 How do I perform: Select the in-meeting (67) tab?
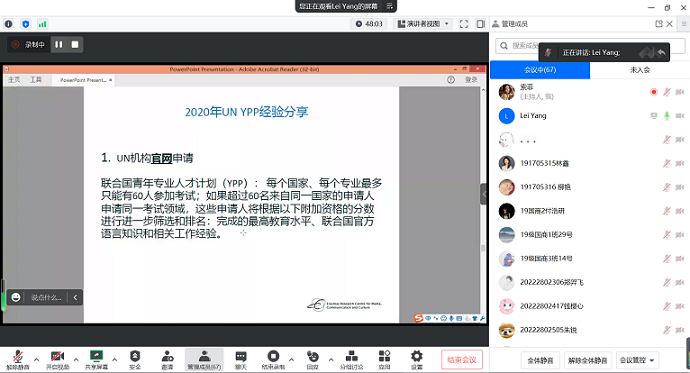coord(540,70)
